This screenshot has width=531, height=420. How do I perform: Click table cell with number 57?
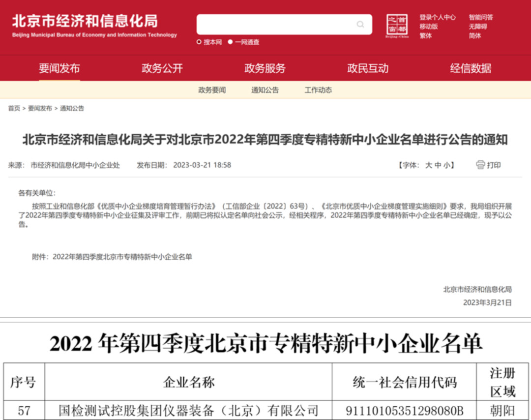tap(24, 411)
